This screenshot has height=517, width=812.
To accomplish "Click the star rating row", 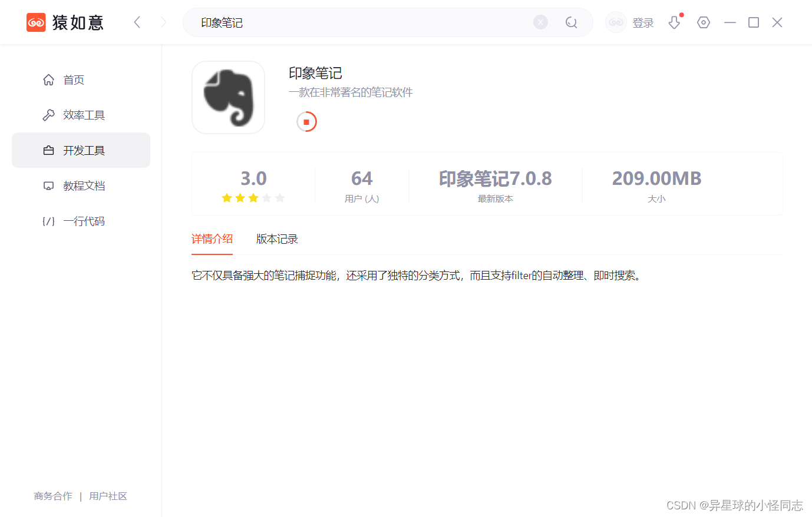I will (x=253, y=198).
